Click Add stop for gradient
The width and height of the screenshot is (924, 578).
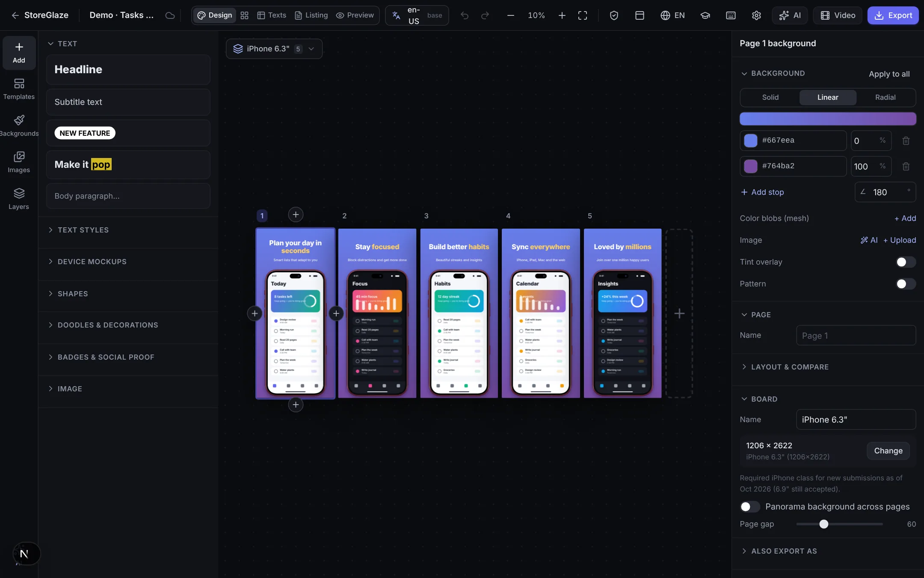tap(762, 192)
